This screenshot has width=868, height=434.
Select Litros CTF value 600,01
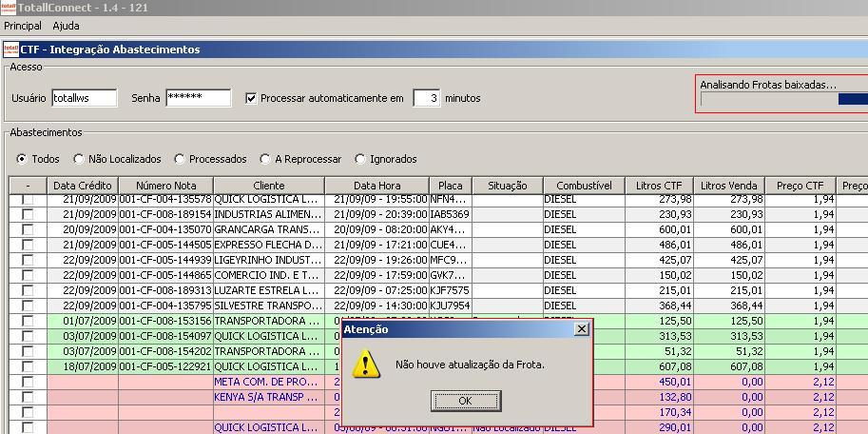pos(659,229)
